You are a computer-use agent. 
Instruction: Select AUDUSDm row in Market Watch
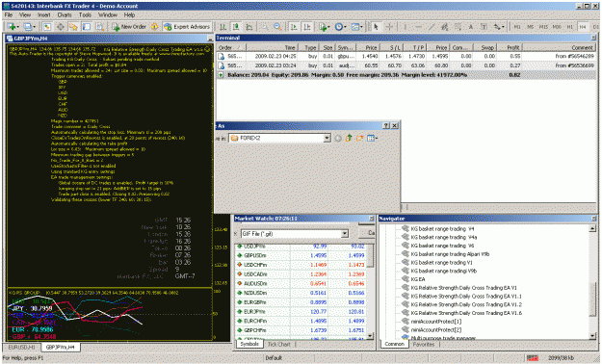301,283
